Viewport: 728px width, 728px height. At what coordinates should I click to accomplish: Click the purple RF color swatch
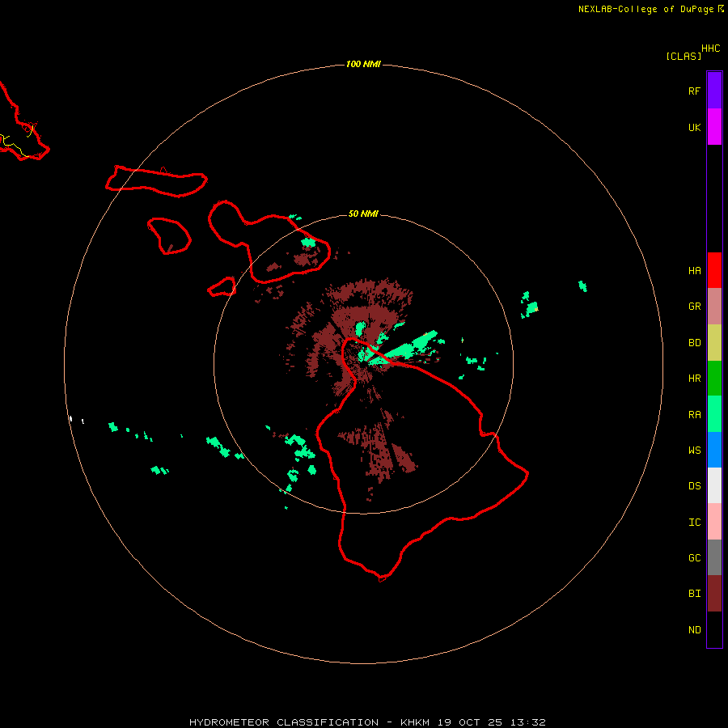click(x=714, y=91)
